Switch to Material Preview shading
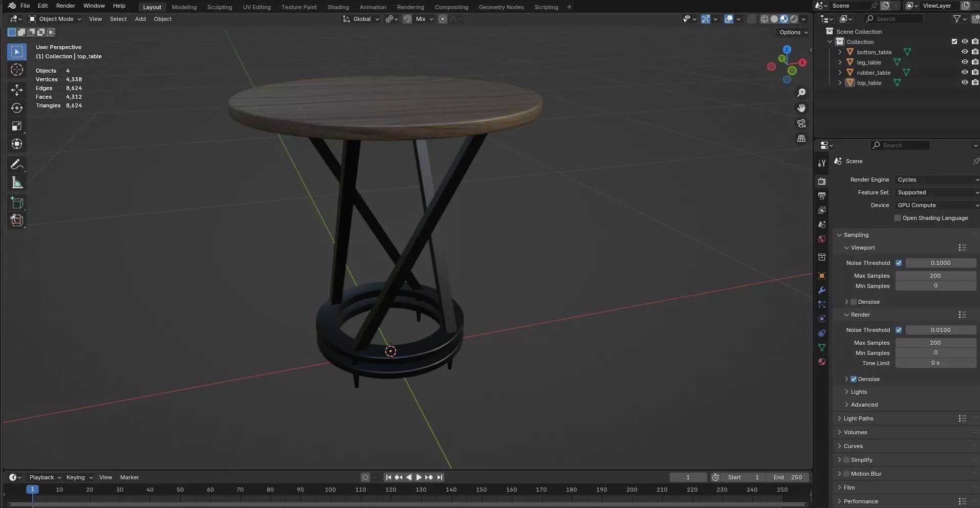The height and width of the screenshot is (508, 980). click(784, 19)
